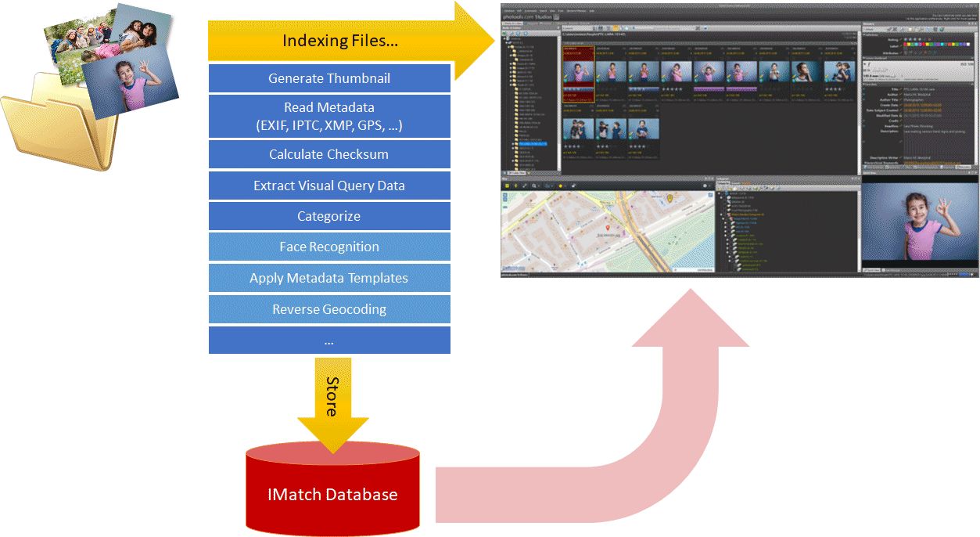
Task: Open the map layers button at the map's right edge
Action: click(x=710, y=195)
